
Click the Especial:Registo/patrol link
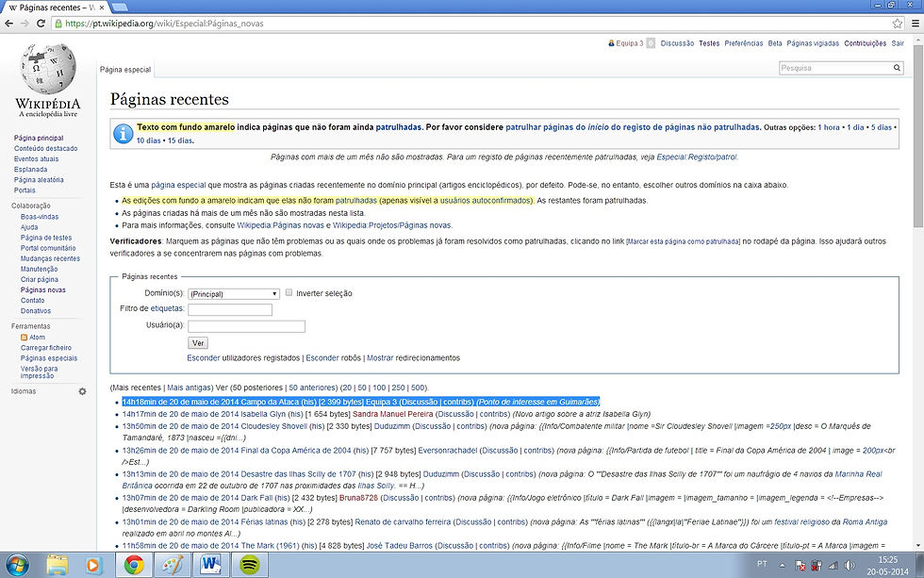[x=697, y=157]
